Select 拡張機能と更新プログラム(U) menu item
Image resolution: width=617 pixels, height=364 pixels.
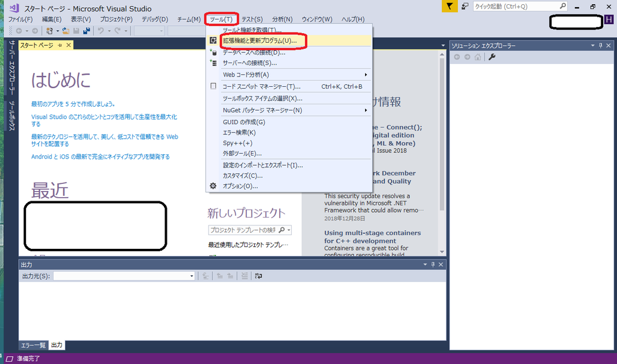pyautogui.click(x=289, y=40)
